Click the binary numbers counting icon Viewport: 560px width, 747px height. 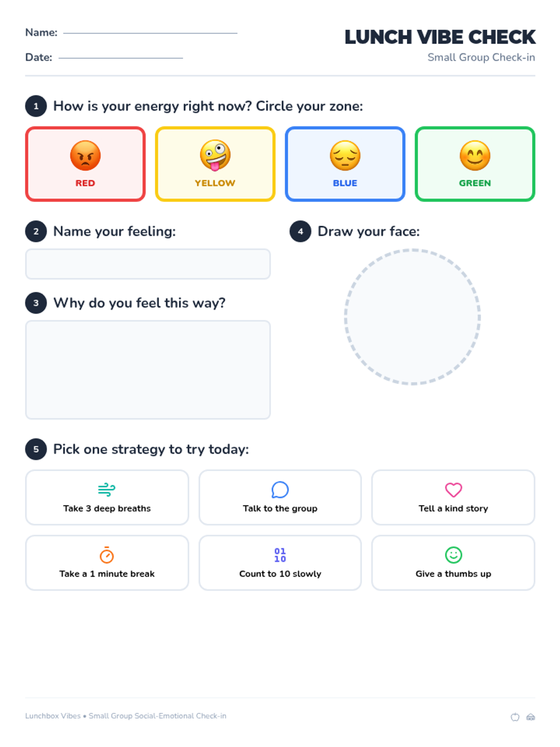point(280,555)
